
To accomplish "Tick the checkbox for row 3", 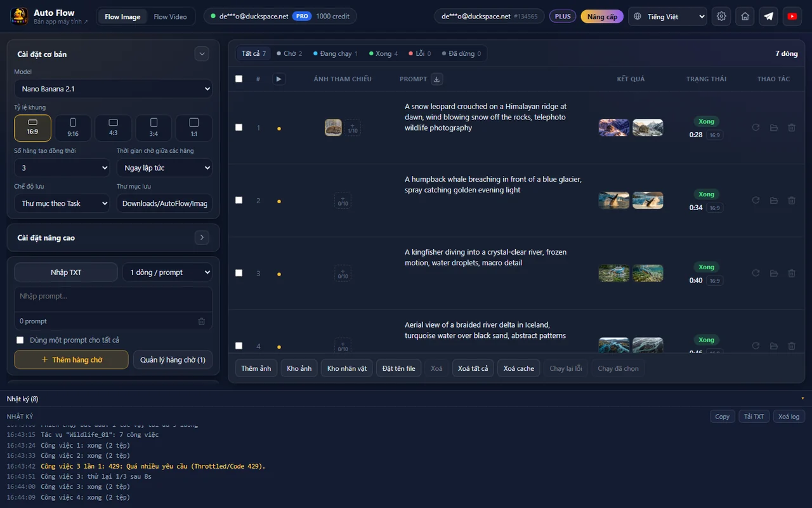I will click(239, 272).
